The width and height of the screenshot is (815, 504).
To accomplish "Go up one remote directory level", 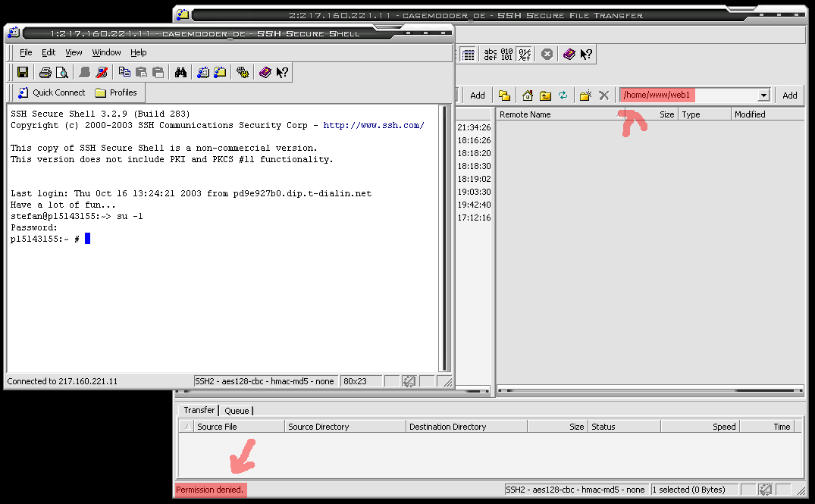I will (x=545, y=95).
